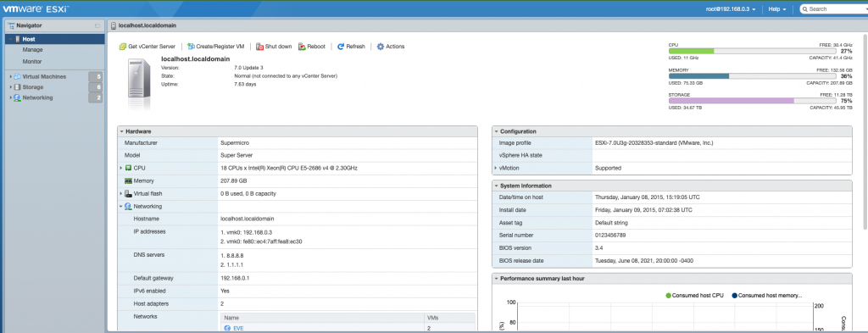Image resolution: width=868 pixels, height=333 pixels.
Task: Expand Virtual Machines tree arrow
Action: (x=10, y=76)
